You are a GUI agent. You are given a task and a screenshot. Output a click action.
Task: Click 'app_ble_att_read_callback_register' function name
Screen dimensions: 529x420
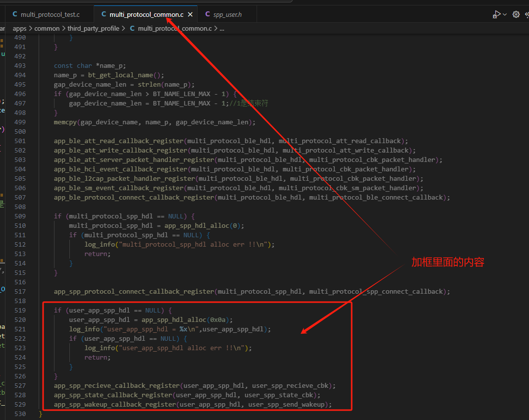coord(119,141)
